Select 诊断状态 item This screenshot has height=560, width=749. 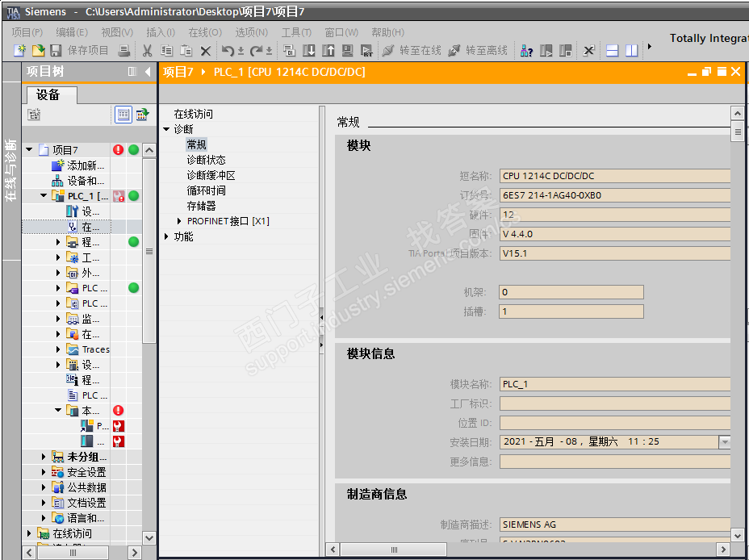click(x=207, y=160)
